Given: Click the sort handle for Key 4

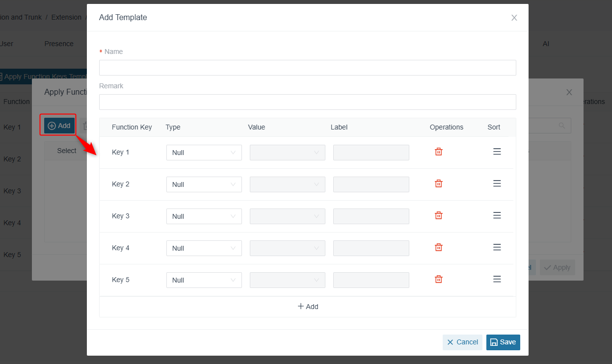Looking at the screenshot, I should point(497,247).
